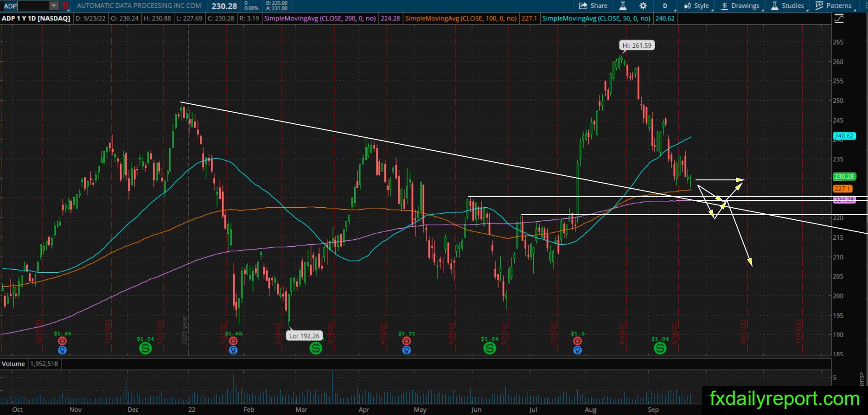Click the September $1.04 dividend icon
This screenshot has width=868, height=415.
(x=660, y=348)
